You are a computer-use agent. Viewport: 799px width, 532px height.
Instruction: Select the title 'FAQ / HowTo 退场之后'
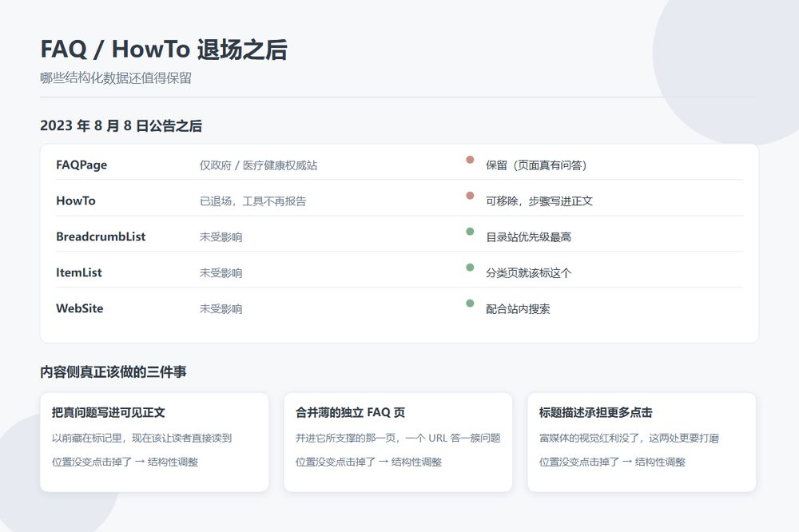pos(164,50)
